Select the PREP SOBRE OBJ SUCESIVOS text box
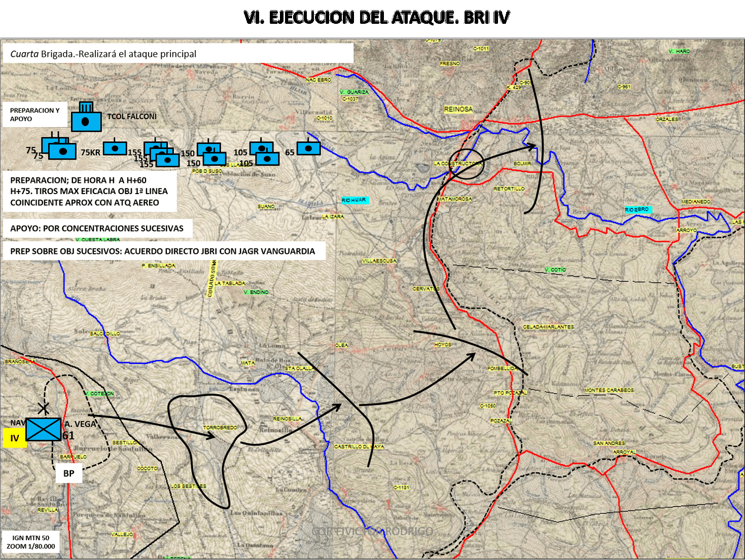 [164, 251]
